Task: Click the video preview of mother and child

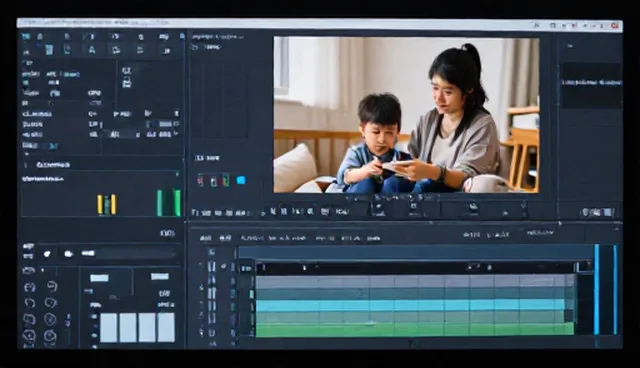Action: pyautogui.click(x=406, y=115)
